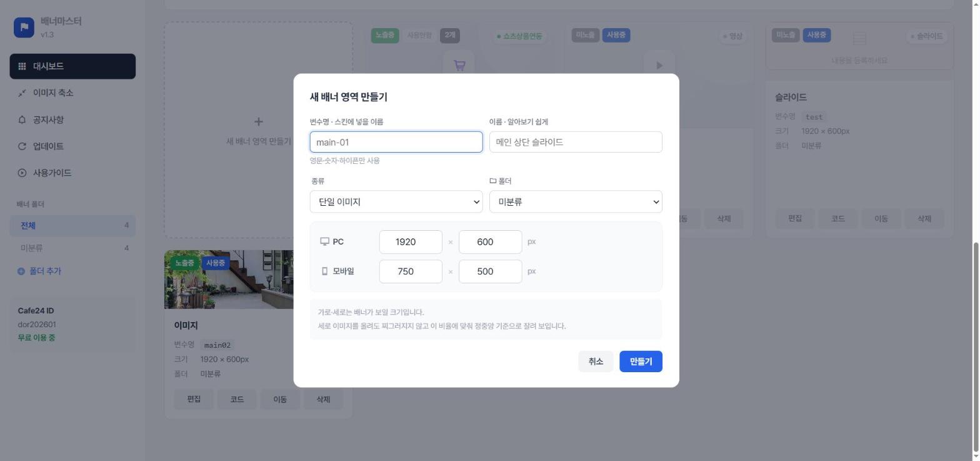980x461 pixels.
Task: Click the shopping cart icon on banner card
Action: click(459, 65)
